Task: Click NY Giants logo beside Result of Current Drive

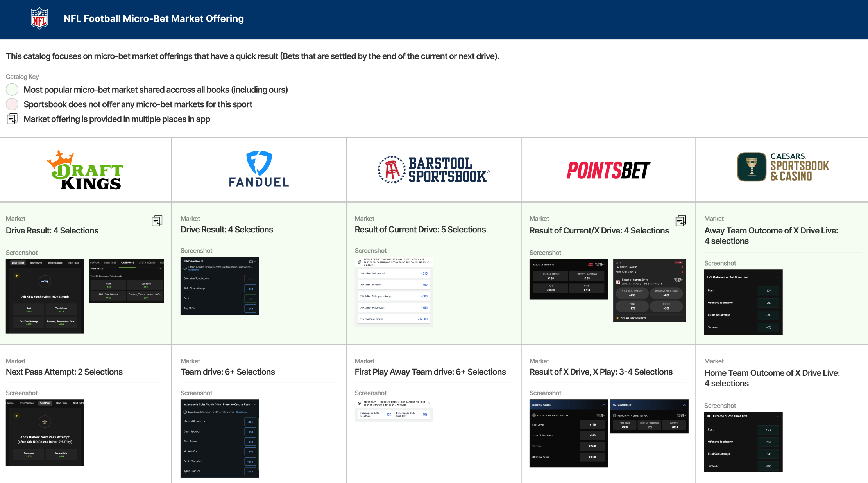Action: [618, 282]
